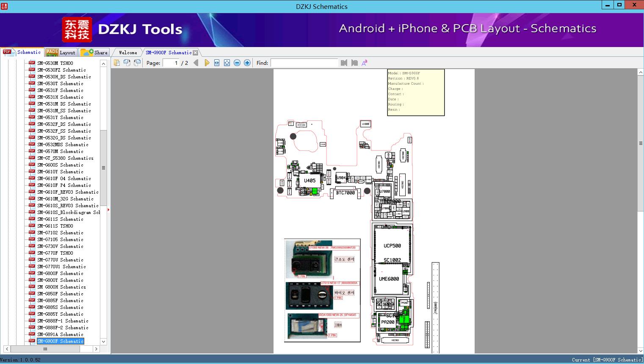Click the tree vertical scrollbar thumb
Screen dimensions: 644x364
click(x=103, y=168)
